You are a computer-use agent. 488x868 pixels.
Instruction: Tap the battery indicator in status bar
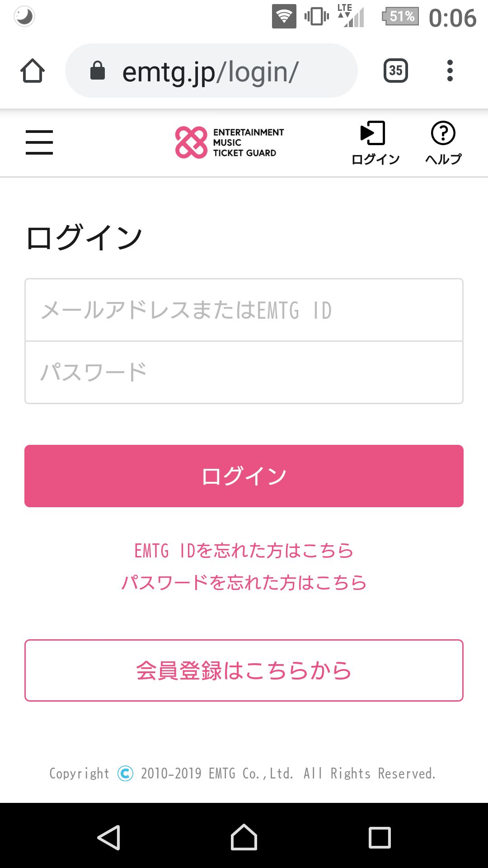[x=400, y=17]
